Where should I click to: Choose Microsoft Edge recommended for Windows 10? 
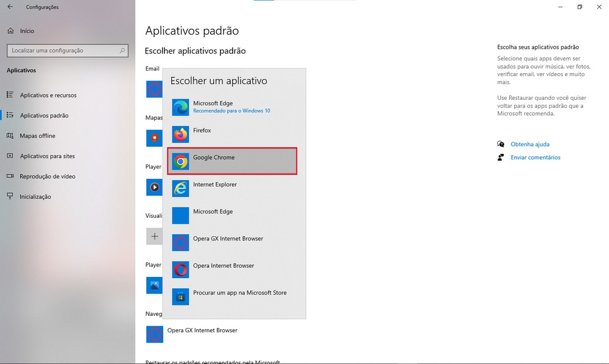[232, 107]
